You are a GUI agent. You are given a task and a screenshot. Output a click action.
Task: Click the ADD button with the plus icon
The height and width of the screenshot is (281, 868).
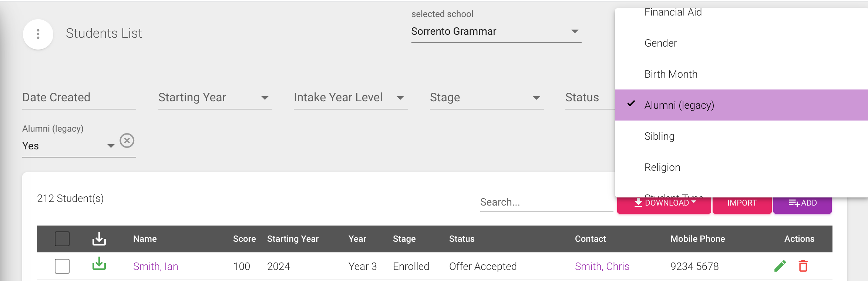pyautogui.click(x=802, y=203)
